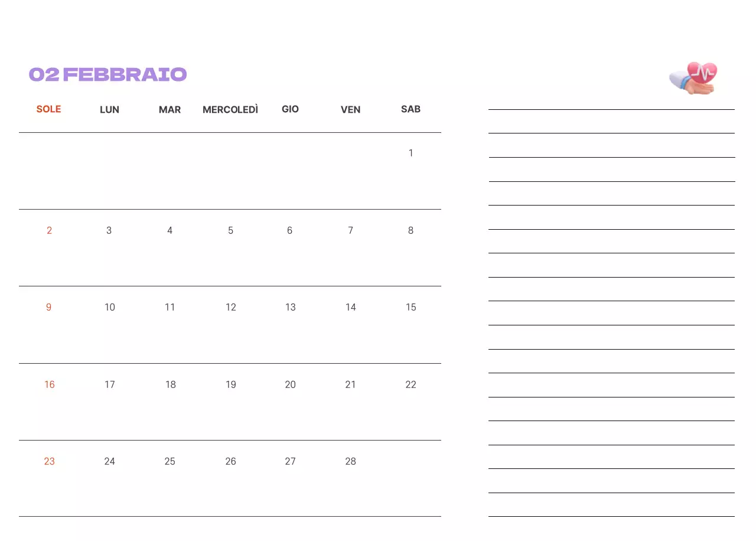Click date 26 in the calendar
Image resolution: width=756 pixels, height=541 pixels.
(x=230, y=461)
